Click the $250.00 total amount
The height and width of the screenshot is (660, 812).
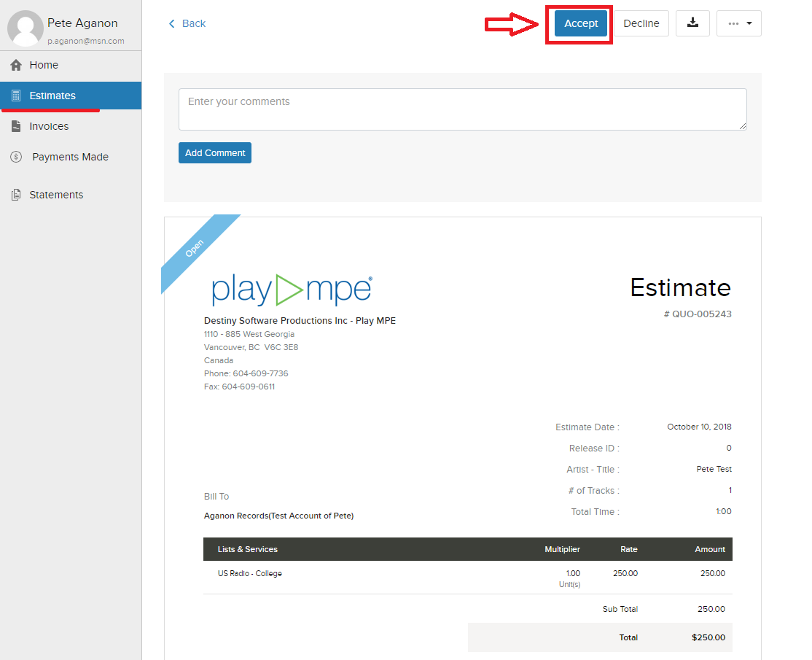[x=708, y=637]
